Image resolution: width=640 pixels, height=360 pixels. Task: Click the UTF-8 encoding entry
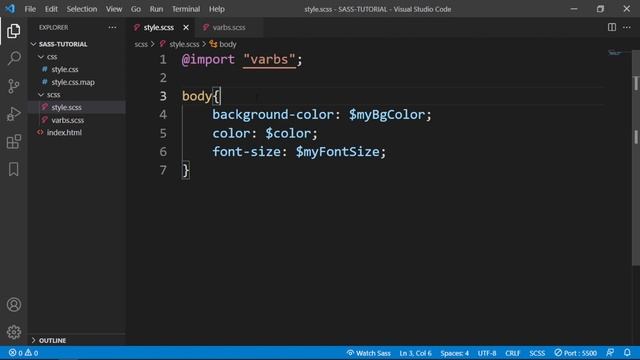click(487, 353)
